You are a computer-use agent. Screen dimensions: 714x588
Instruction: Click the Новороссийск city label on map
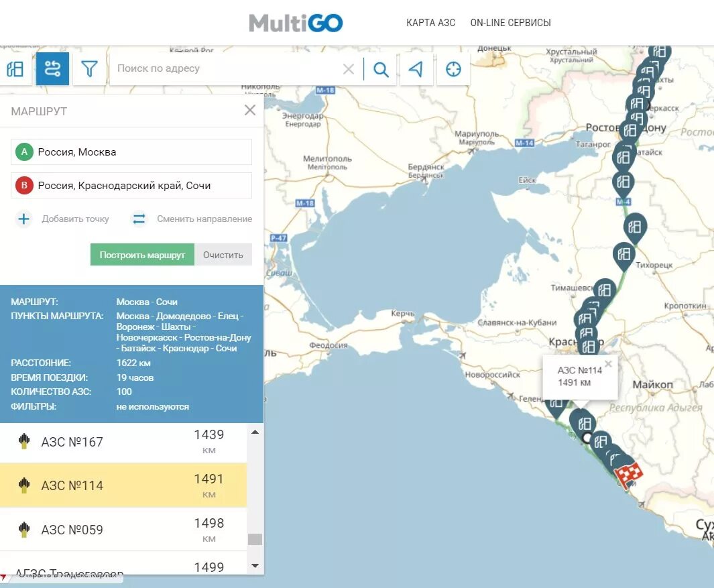[x=492, y=375]
